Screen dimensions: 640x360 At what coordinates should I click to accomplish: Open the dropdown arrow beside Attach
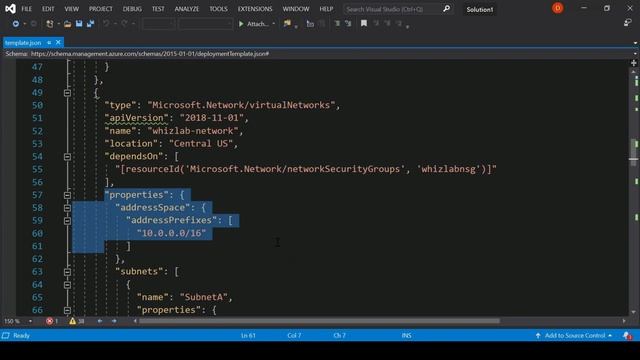click(273, 24)
